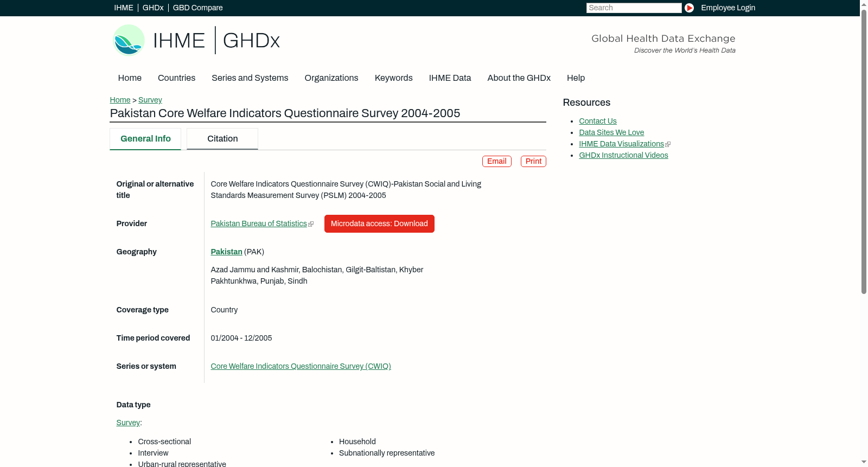Image resolution: width=868 pixels, height=467 pixels.
Task: Click the red search submit arrow icon
Action: click(x=689, y=8)
